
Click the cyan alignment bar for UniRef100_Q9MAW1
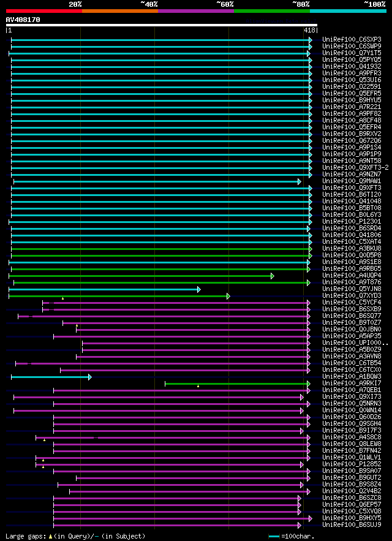click(x=157, y=181)
